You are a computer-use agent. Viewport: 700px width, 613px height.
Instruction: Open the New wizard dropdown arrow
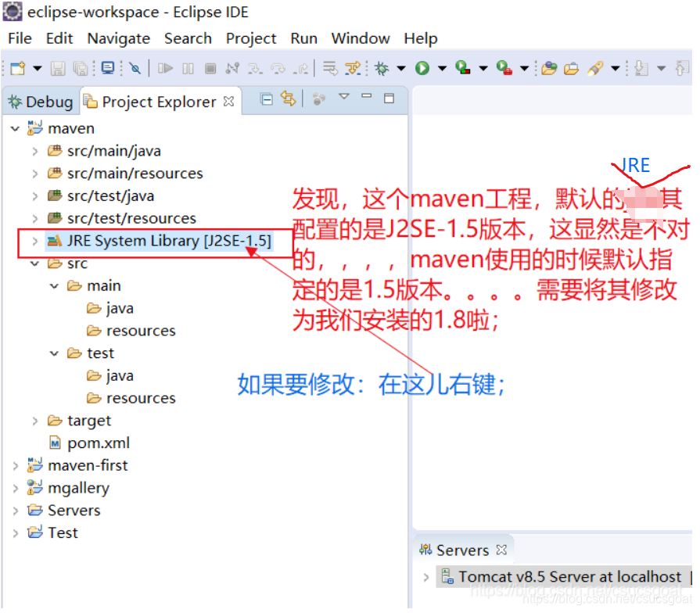click(38, 68)
